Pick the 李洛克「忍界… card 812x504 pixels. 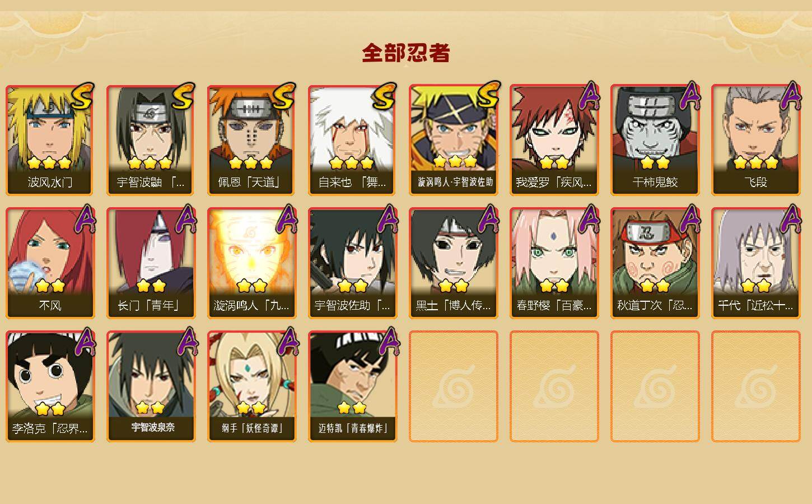[50, 386]
